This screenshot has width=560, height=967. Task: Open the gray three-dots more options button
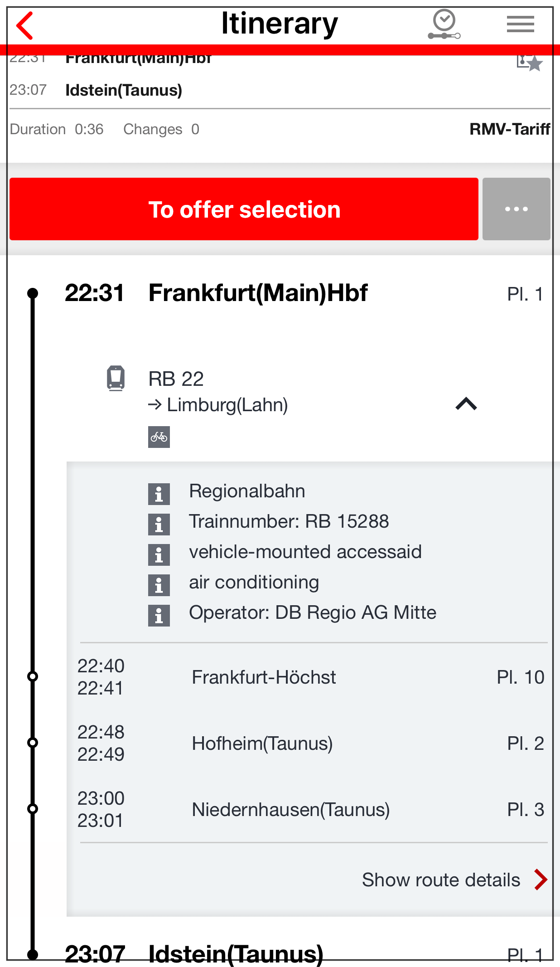516,209
